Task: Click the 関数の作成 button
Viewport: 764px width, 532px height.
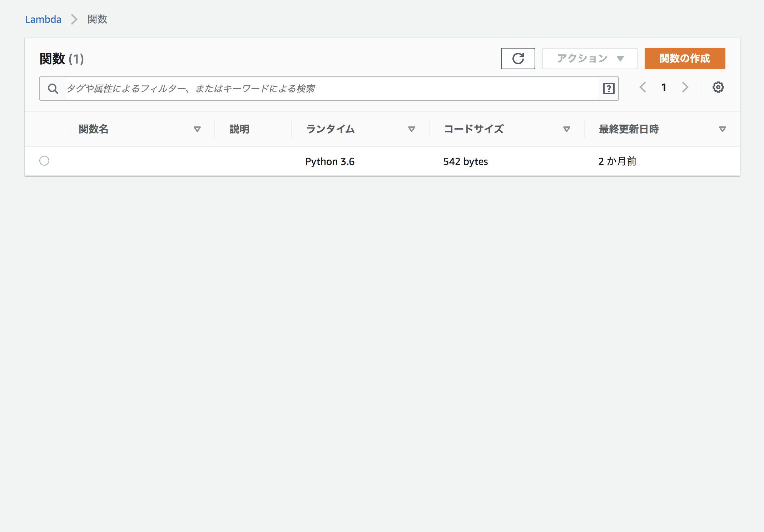Action: (x=684, y=58)
